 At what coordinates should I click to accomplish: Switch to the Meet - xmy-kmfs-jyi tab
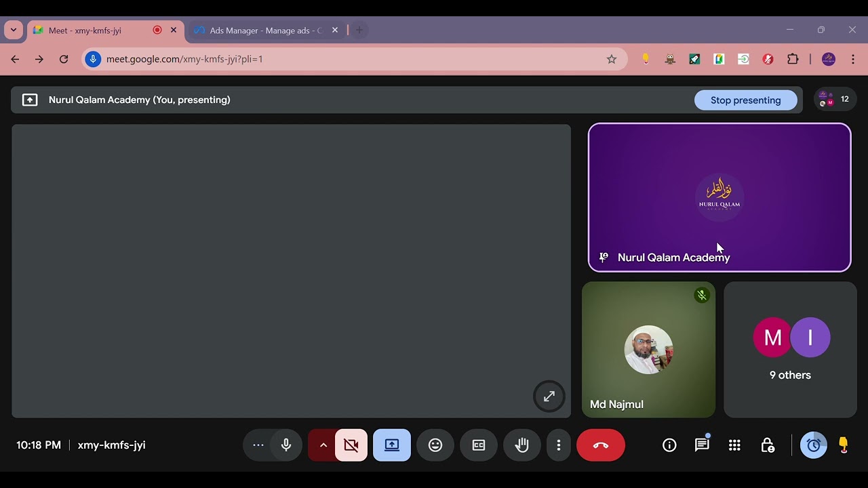[105, 30]
